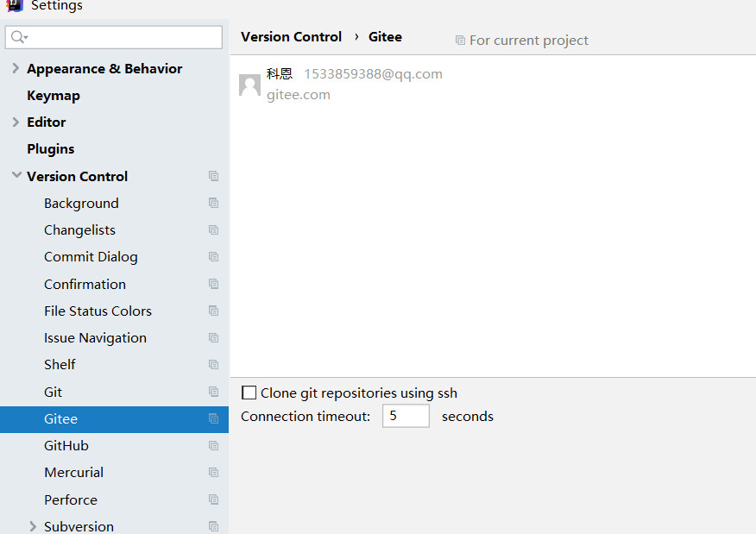Select GitHub under Version Control

click(x=66, y=446)
